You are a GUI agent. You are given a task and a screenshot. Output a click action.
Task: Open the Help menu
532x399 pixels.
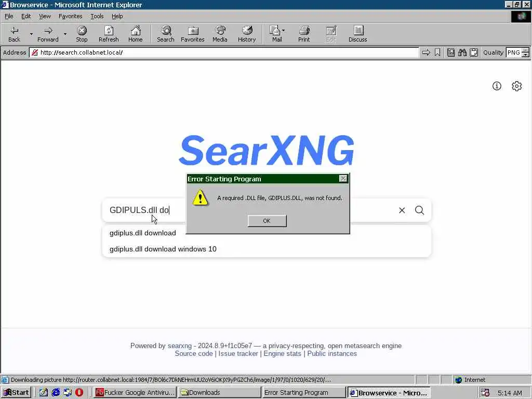point(117,16)
